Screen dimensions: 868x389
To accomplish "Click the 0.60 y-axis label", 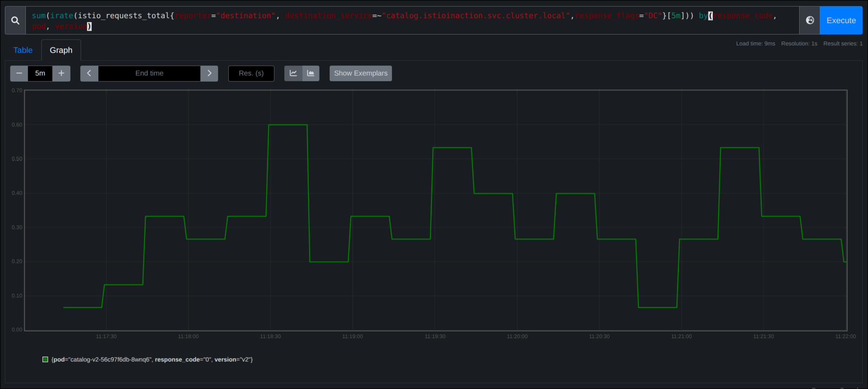I will (17, 125).
